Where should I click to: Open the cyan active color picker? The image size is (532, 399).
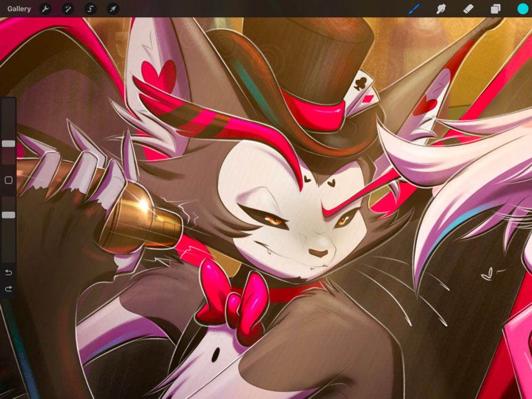[x=523, y=9]
